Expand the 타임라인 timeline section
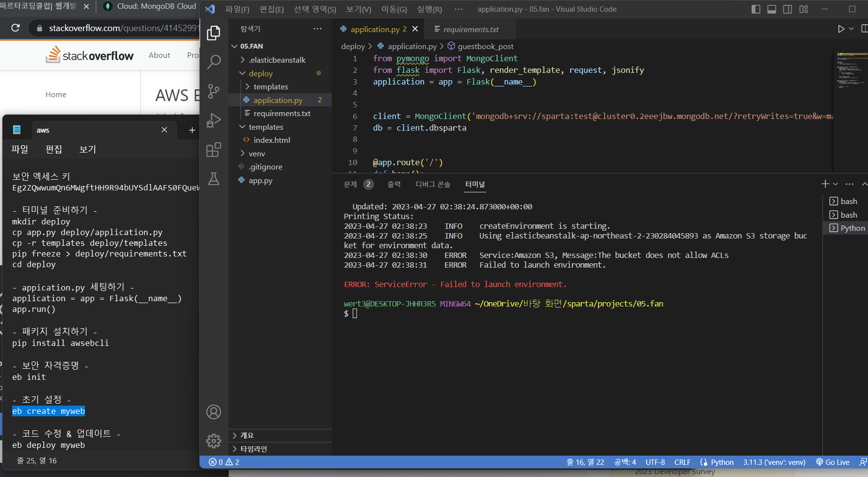Image resolution: width=868 pixels, height=477 pixels. coord(280,449)
